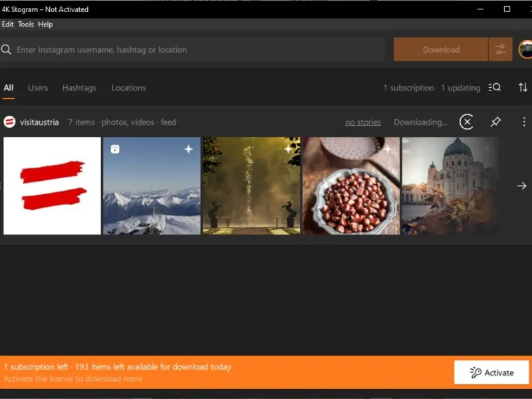
Task: Open the sort order arrows icon
Action: pyautogui.click(x=523, y=88)
